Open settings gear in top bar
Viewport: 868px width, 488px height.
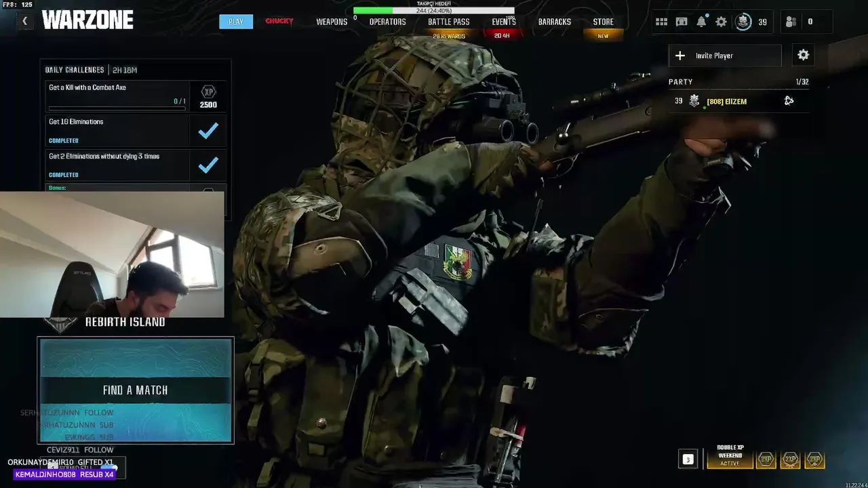point(721,22)
